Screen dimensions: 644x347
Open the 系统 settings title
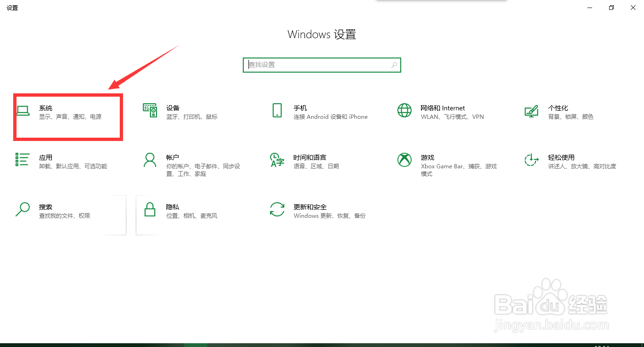(46, 108)
